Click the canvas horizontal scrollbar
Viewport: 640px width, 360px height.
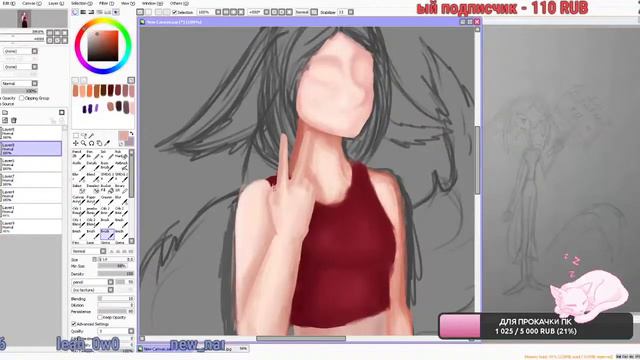click(x=301, y=338)
